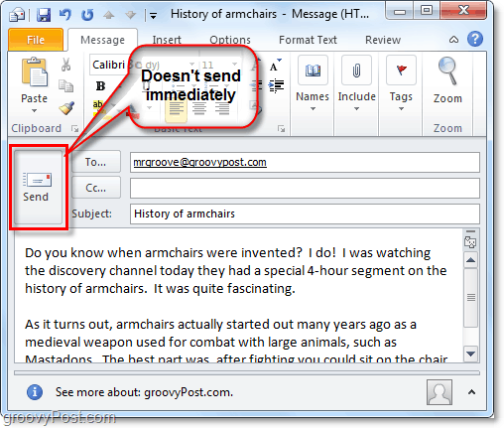Image resolution: width=504 pixels, height=428 pixels.
Task: Switch to the Review tab
Action: [x=383, y=40]
